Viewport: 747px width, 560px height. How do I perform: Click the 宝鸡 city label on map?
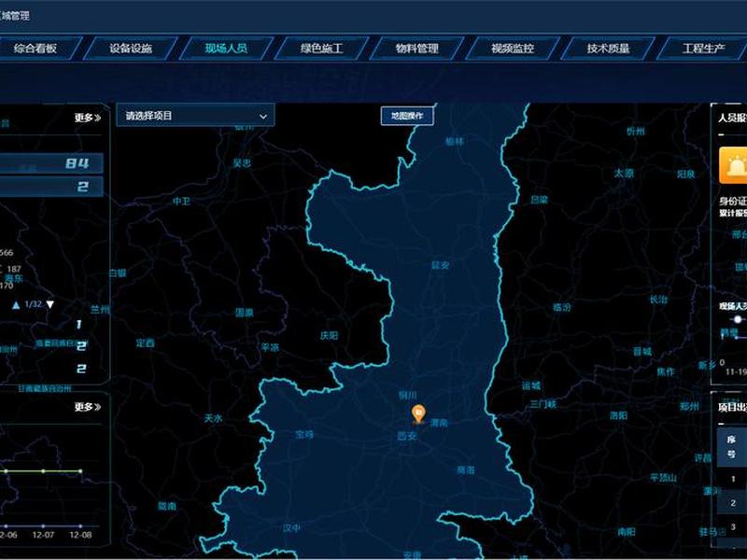[x=304, y=434]
